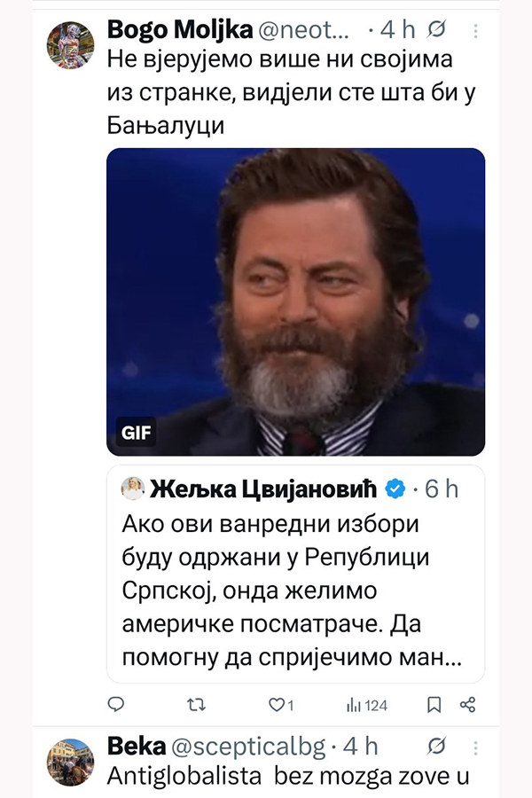This screenshot has width=532, height=798.
Task: Click the Grok icon on Bogo Moljka's post
Action: pos(437,30)
